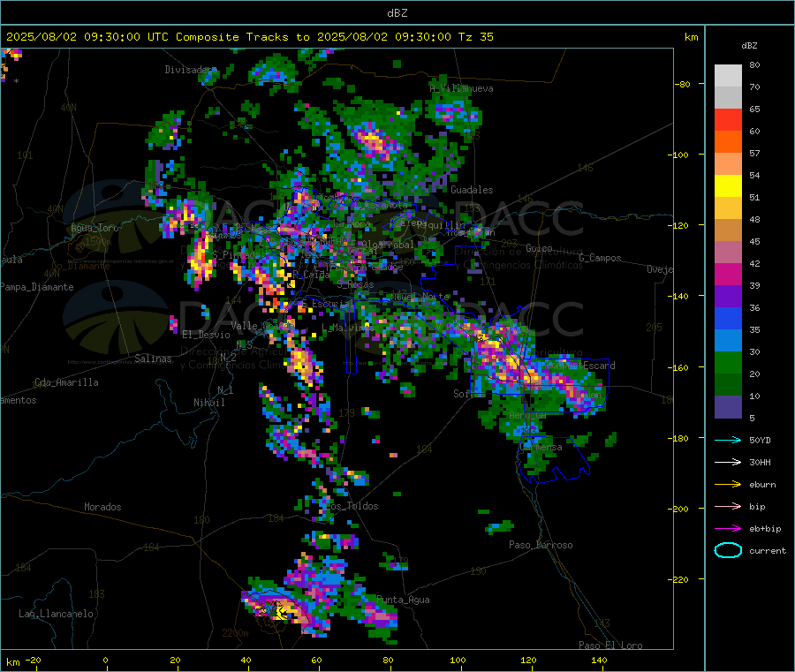This screenshot has height=672, width=795.
Task: Pick the red swatch between 65 and 60
Action: pos(728,119)
